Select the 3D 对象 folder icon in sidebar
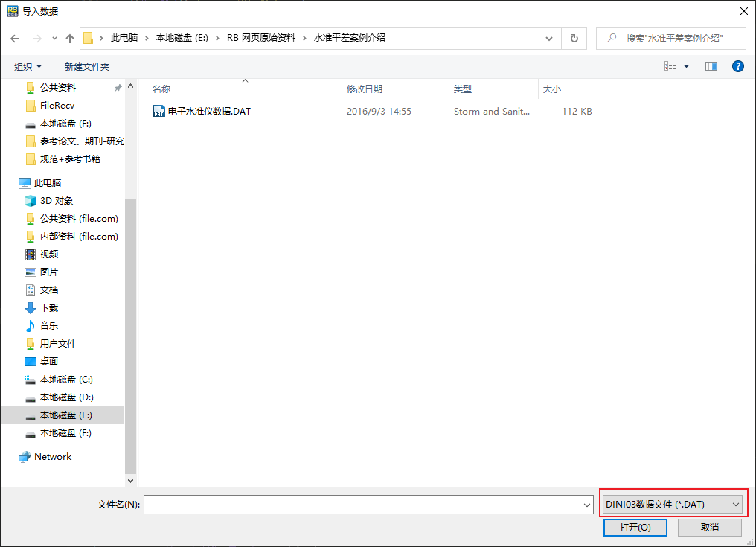756x547 pixels. tap(31, 200)
